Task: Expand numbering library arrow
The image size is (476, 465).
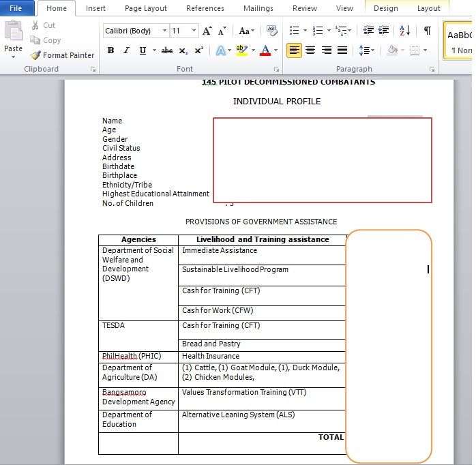Action: [x=329, y=31]
